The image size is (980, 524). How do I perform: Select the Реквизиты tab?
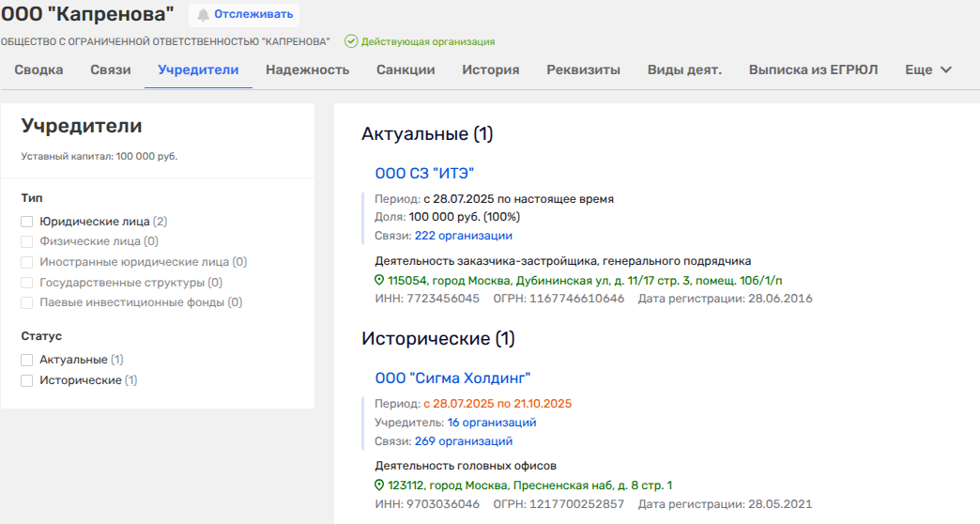[583, 69]
